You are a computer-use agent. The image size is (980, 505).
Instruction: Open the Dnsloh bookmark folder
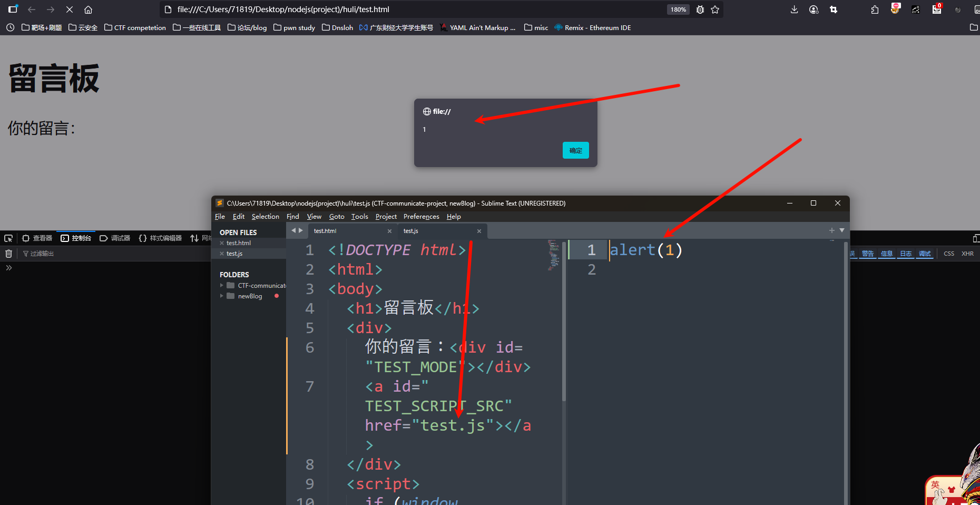(337, 27)
